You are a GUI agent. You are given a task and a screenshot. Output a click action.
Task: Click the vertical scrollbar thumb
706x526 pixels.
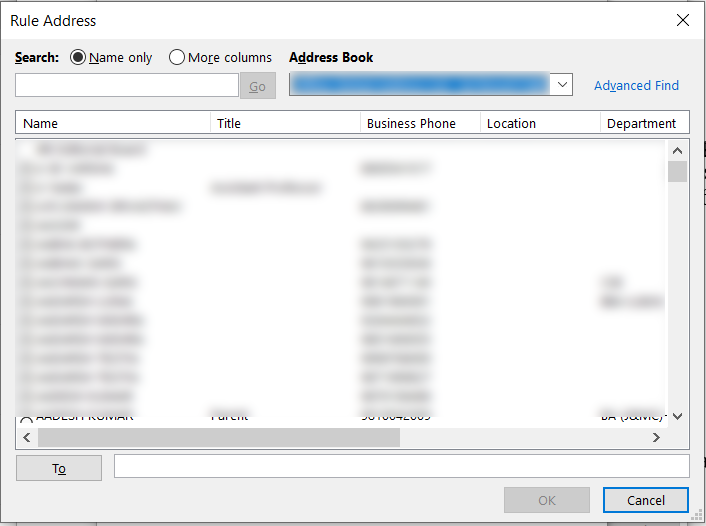(x=677, y=171)
